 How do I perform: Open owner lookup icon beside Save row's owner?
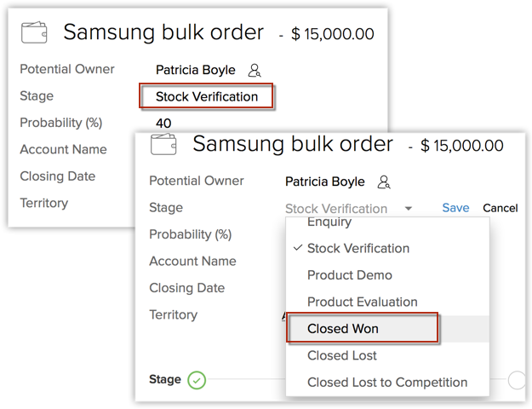click(384, 182)
